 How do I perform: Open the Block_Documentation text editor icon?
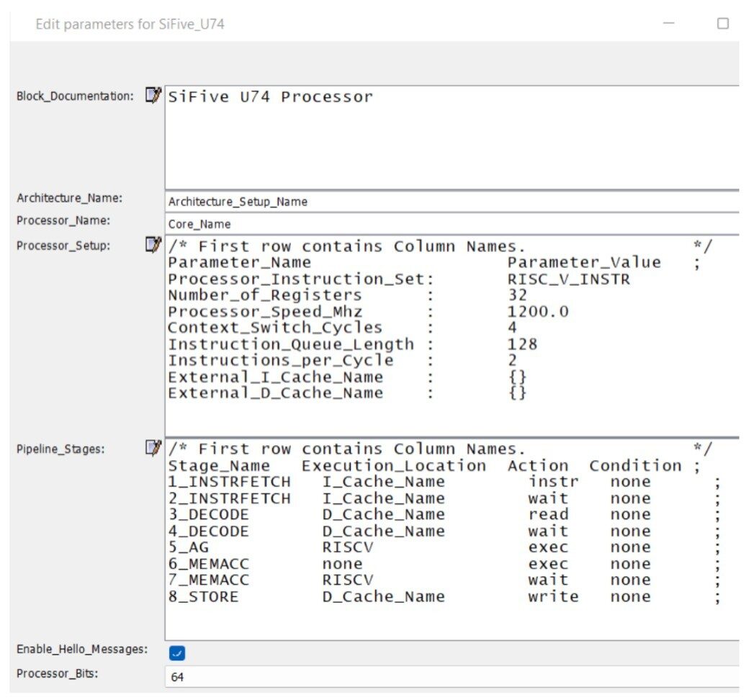(153, 96)
